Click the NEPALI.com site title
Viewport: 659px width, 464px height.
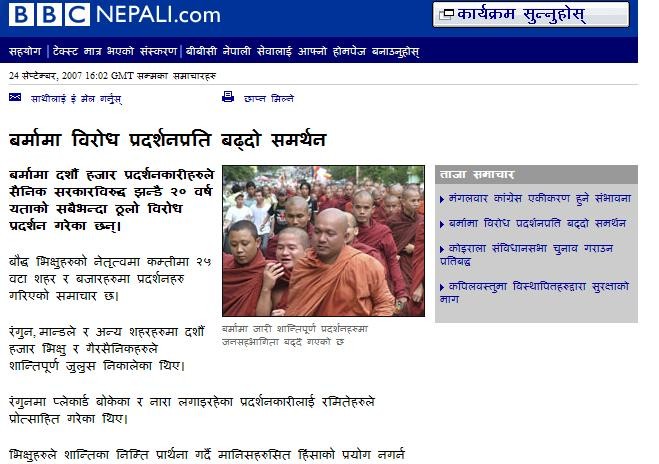158,15
